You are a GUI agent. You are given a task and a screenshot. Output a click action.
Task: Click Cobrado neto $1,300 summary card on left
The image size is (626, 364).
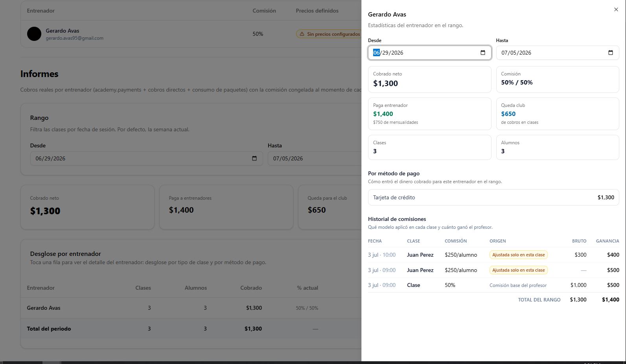[87, 207]
